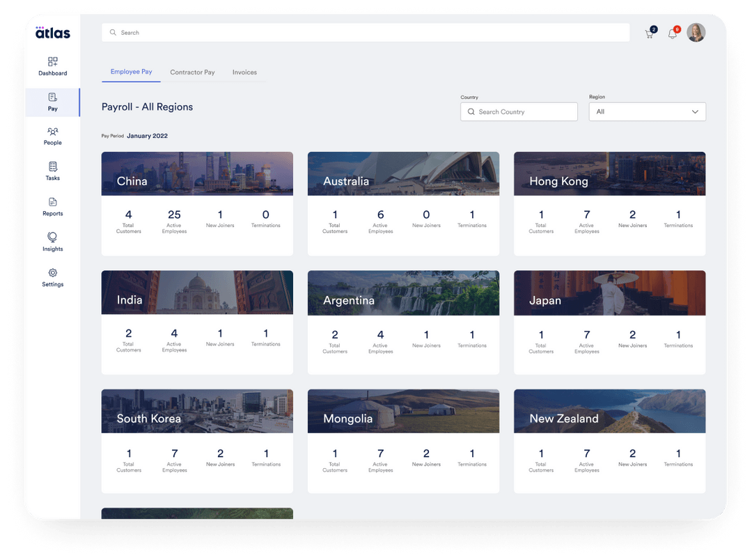752x560 pixels.
Task: Click South Korea's 2 New Joiners value
Action: coord(220,453)
